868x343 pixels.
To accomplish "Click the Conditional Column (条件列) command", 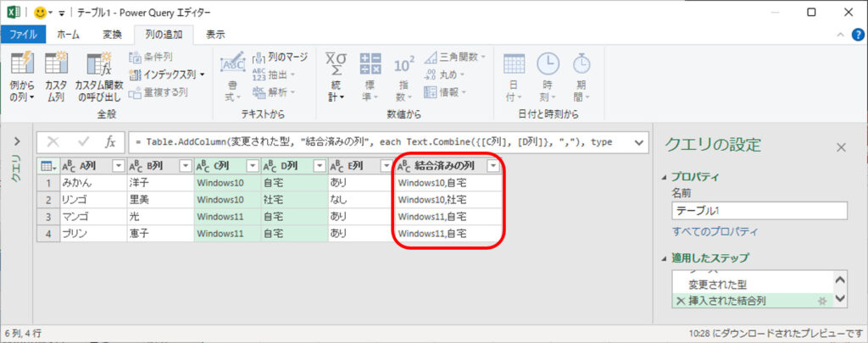I will (151, 57).
